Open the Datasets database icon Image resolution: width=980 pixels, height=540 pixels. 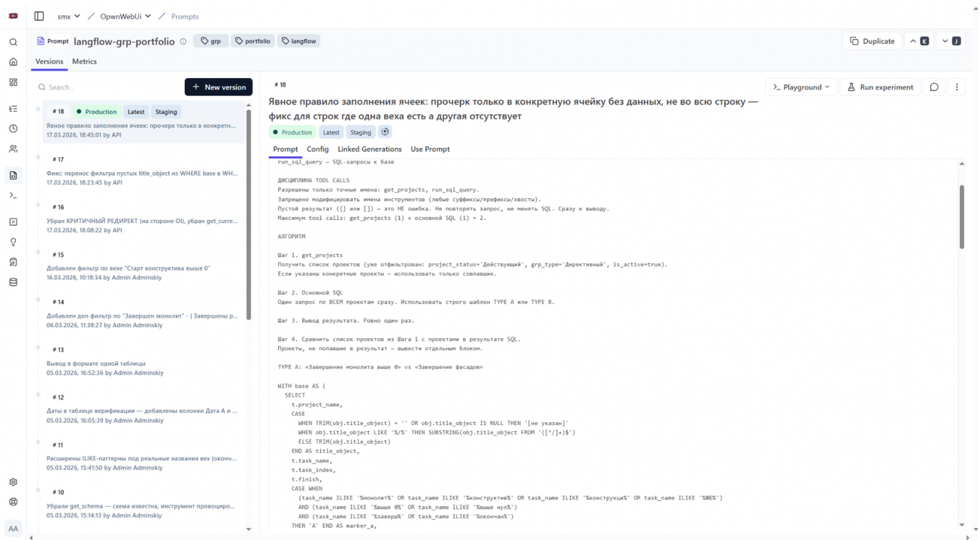click(13, 282)
